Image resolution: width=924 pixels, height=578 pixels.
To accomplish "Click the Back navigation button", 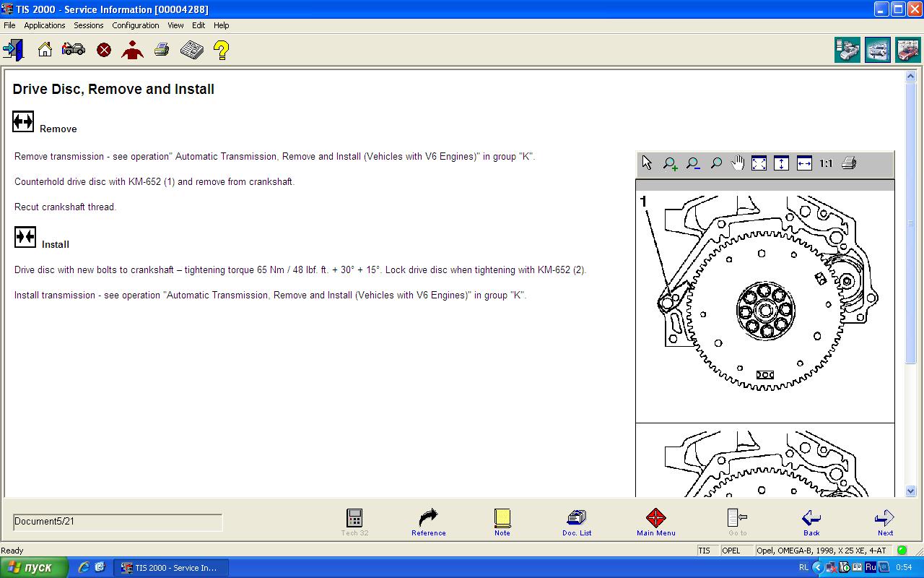I will pyautogui.click(x=811, y=522).
